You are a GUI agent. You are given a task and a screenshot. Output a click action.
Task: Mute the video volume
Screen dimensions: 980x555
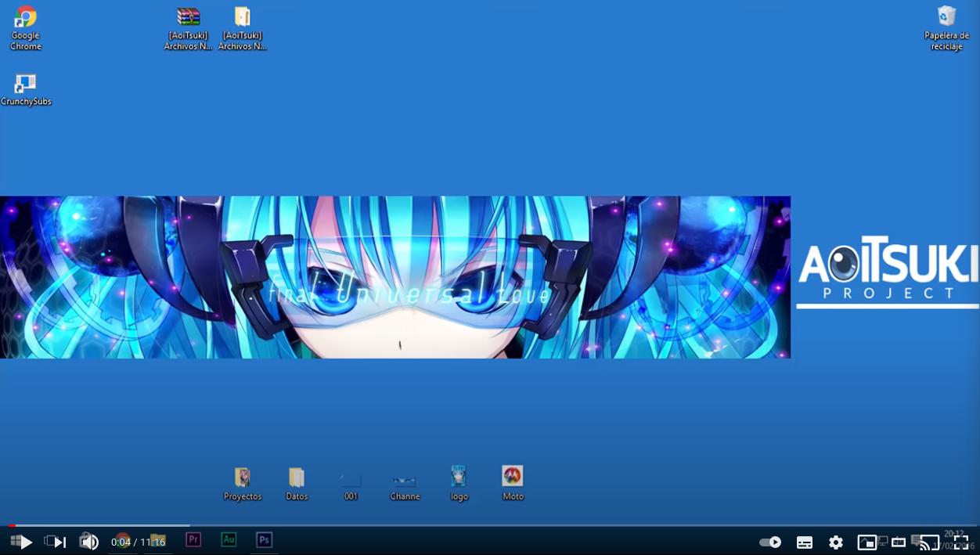pos(89,542)
